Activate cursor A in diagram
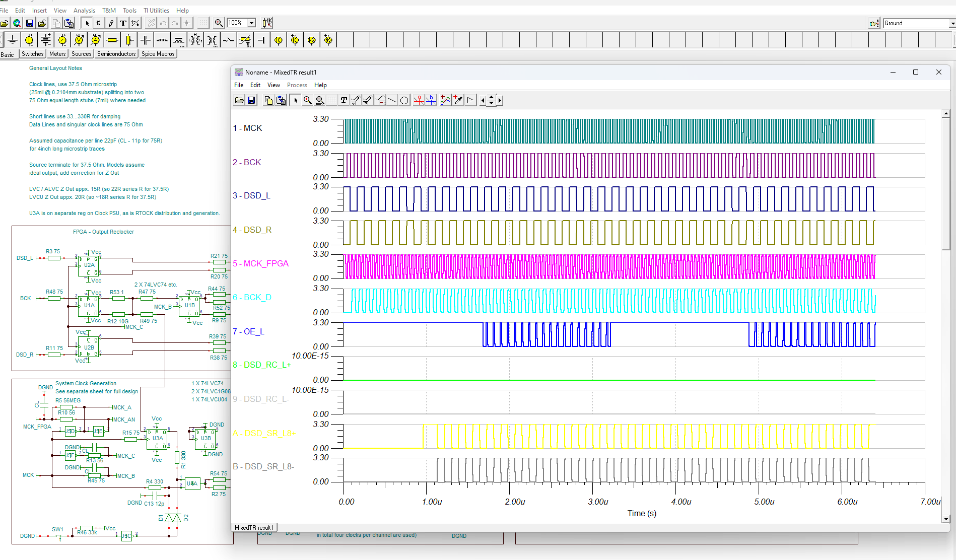The height and width of the screenshot is (560, 956). tap(419, 100)
